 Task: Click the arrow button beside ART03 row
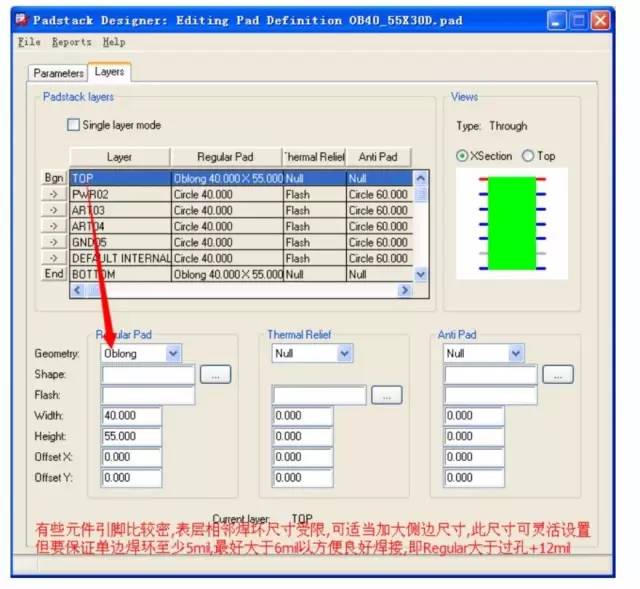point(54,210)
